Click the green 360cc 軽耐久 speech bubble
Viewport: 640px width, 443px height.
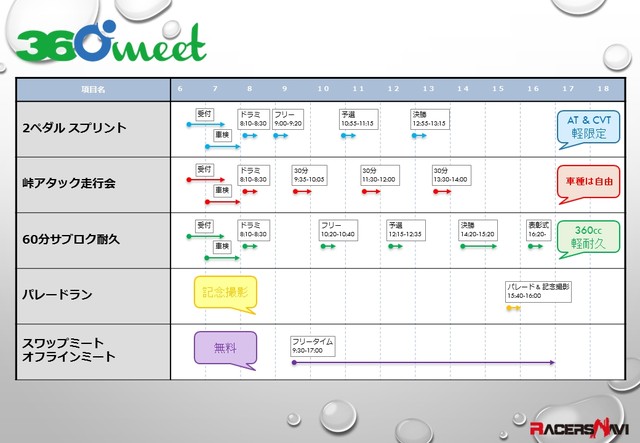point(585,236)
